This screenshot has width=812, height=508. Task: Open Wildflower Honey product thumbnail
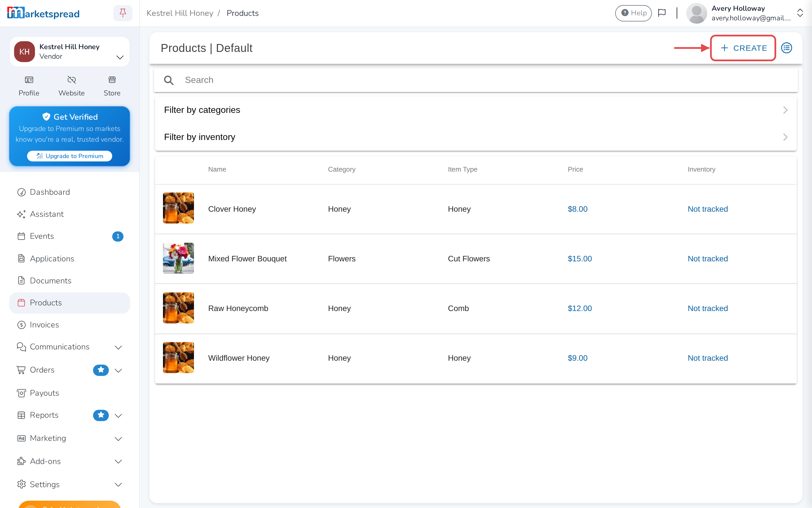click(x=178, y=358)
